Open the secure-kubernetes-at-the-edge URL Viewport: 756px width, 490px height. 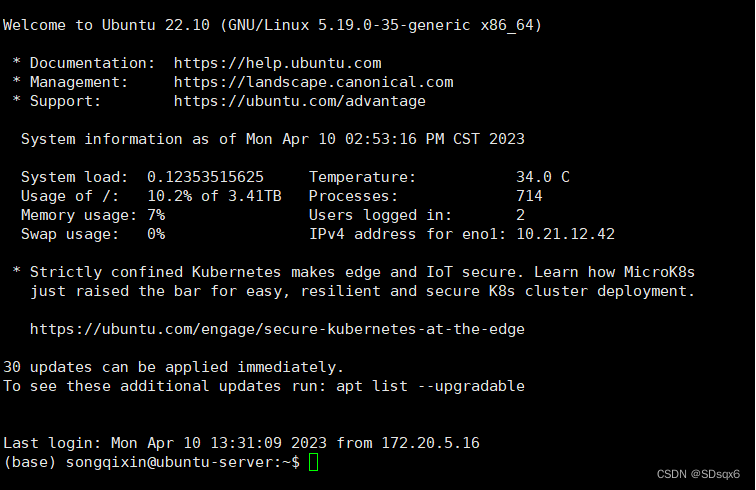click(277, 329)
